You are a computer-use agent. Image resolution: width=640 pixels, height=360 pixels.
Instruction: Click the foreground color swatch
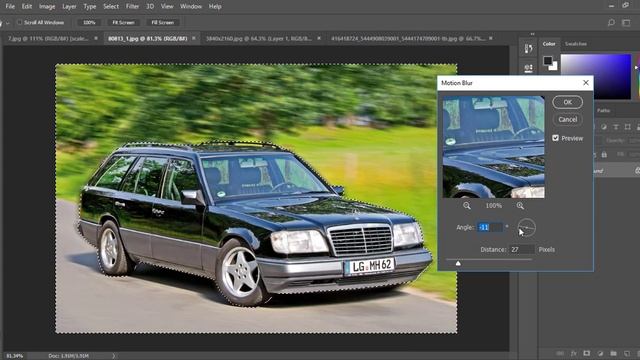(547, 60)
